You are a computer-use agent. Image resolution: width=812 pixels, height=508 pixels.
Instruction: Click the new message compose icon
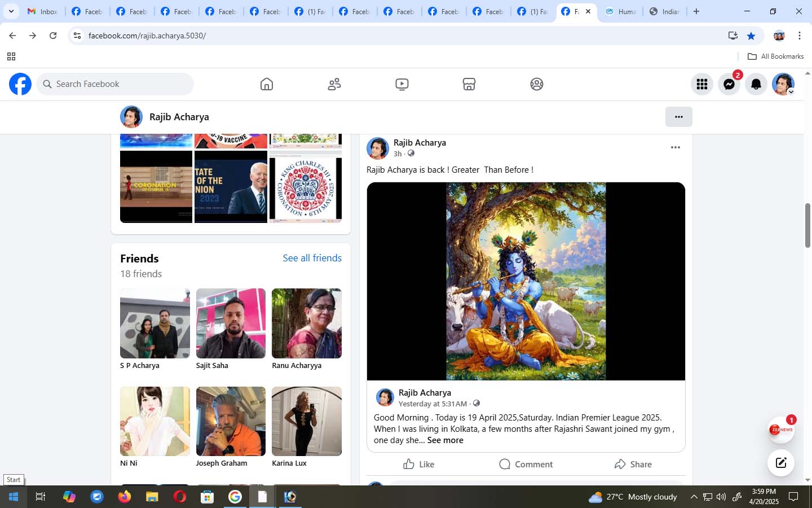pyautogui.click(x=781, y=463)
